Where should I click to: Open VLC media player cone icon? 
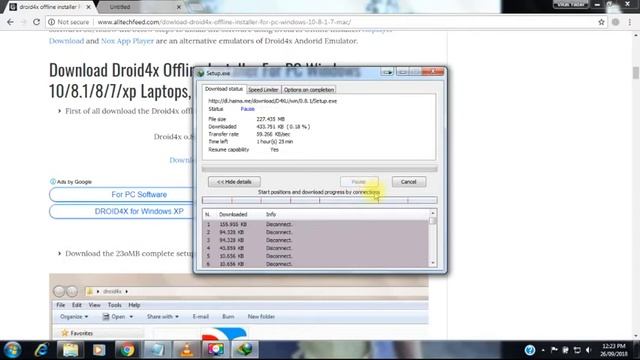click(187, 350)
